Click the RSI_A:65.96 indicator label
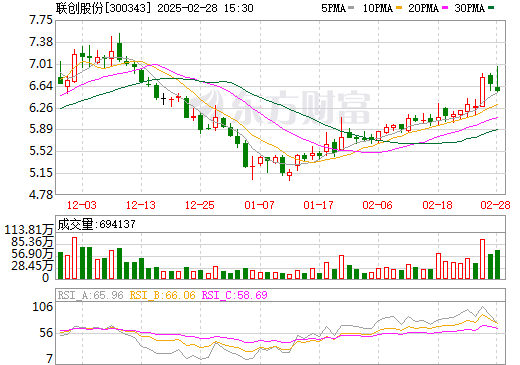 click(91, 295)
